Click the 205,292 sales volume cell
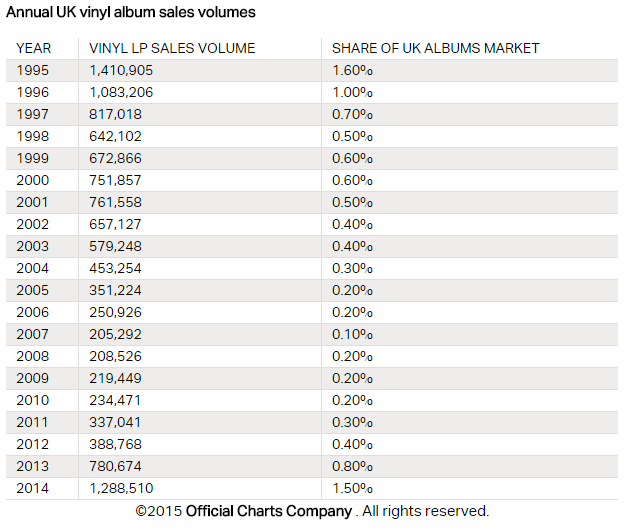 pyautogui.click(x=117, y=334)
